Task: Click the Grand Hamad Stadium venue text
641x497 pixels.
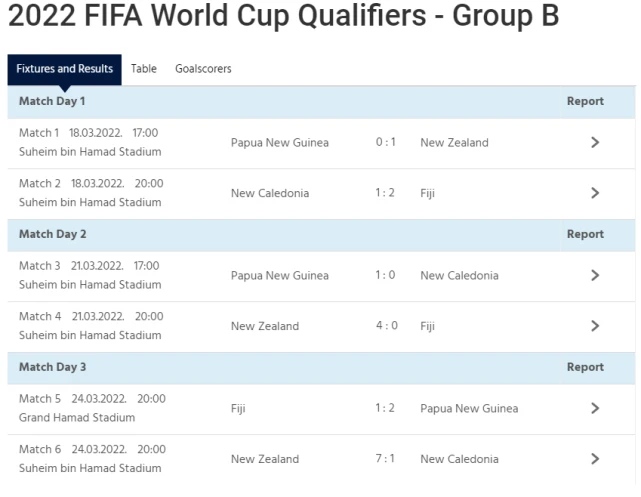Action: pyautogui.click(x=77, y=418)
